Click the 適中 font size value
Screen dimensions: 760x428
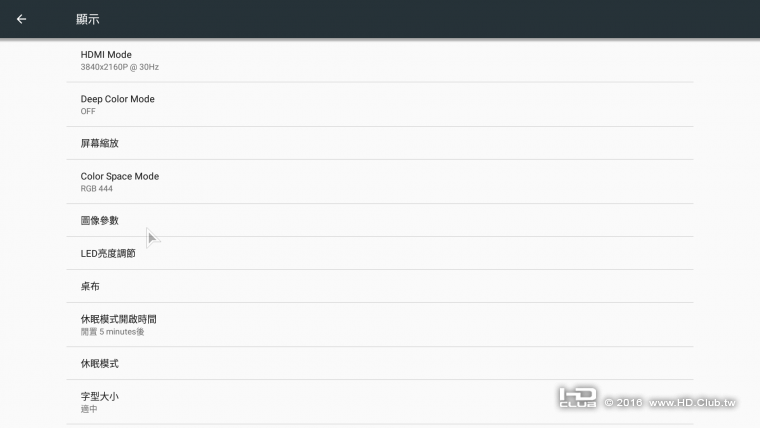(x=88, y=408)
